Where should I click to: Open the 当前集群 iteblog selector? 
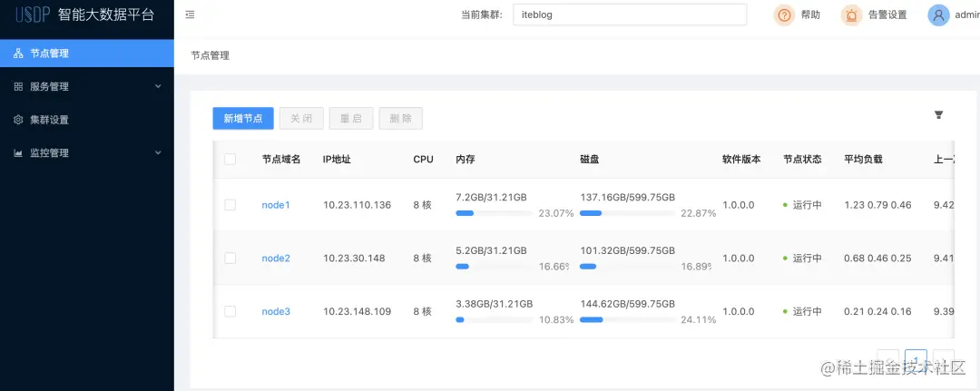click(x=630, y=15)
